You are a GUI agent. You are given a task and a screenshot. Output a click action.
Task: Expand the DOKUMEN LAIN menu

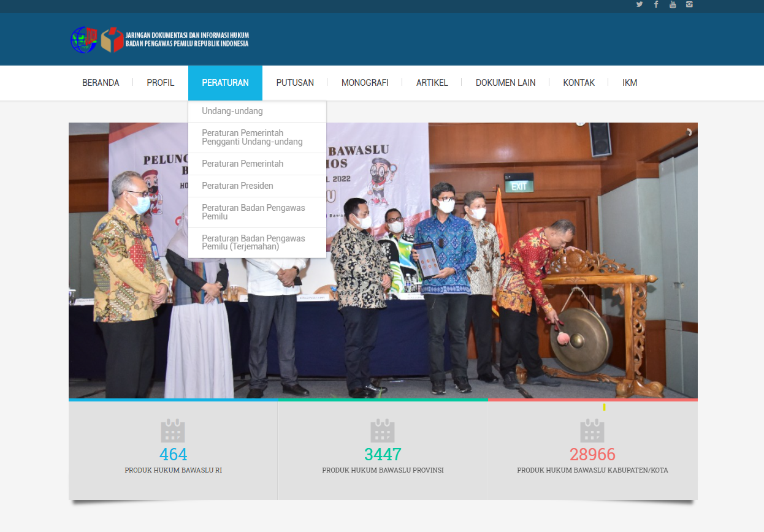point(505,82)
